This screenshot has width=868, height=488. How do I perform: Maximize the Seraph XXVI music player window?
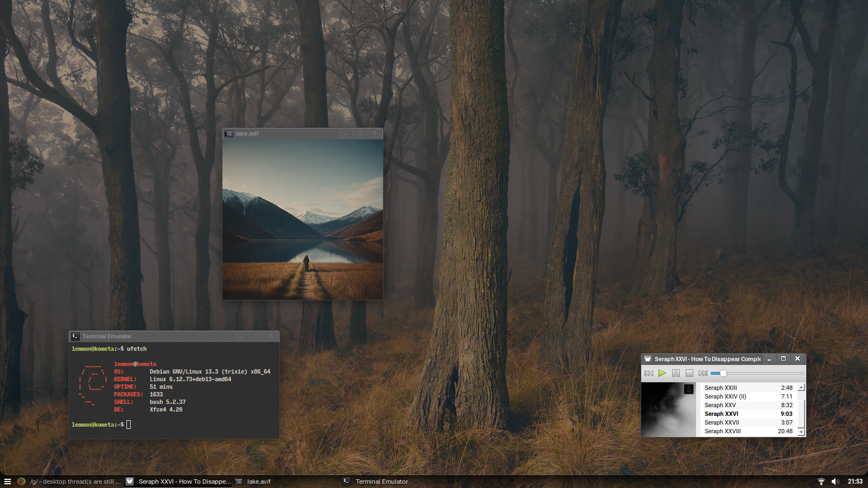(x=783, y=359)
